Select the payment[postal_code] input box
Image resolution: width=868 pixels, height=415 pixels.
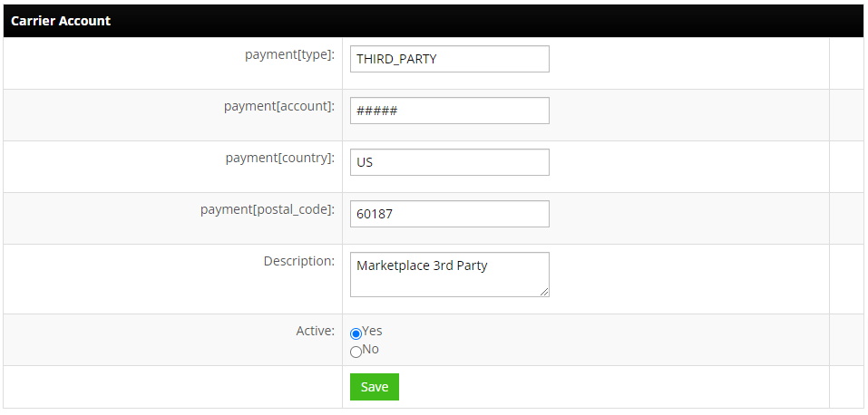[x=450, y=214]
